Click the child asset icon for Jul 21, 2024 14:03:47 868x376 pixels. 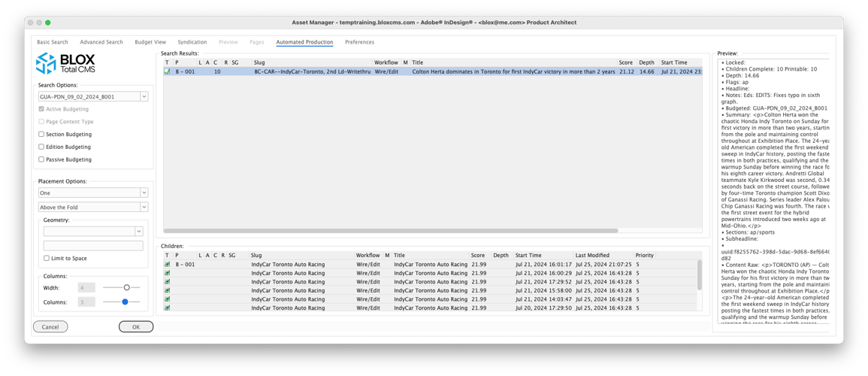(x=167, y=299)
